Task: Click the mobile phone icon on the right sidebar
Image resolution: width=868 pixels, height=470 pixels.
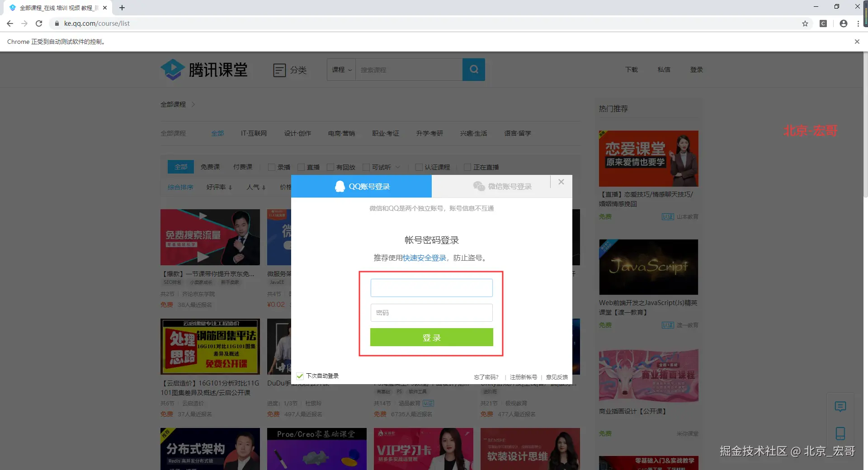Action: [840, 433]
